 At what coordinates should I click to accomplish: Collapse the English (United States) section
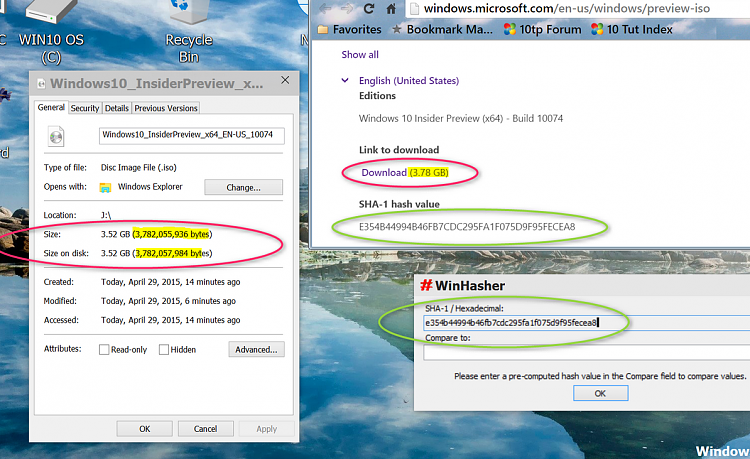click(345, 80)
